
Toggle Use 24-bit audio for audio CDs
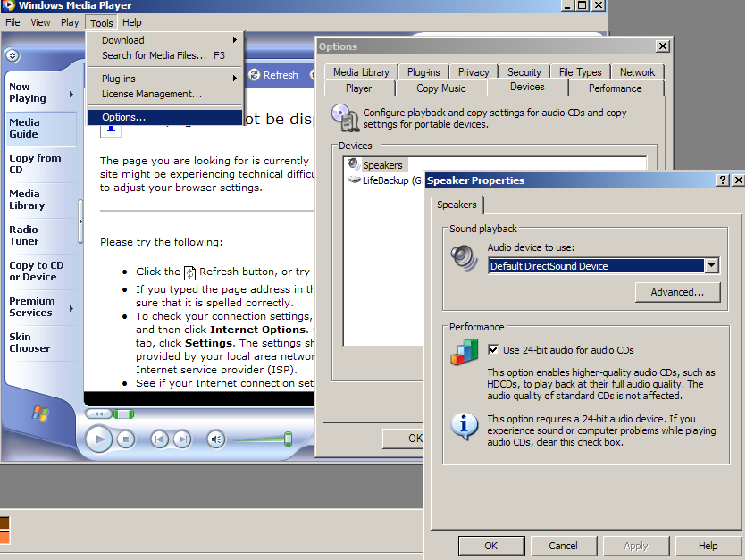click(x=493, y=350)
